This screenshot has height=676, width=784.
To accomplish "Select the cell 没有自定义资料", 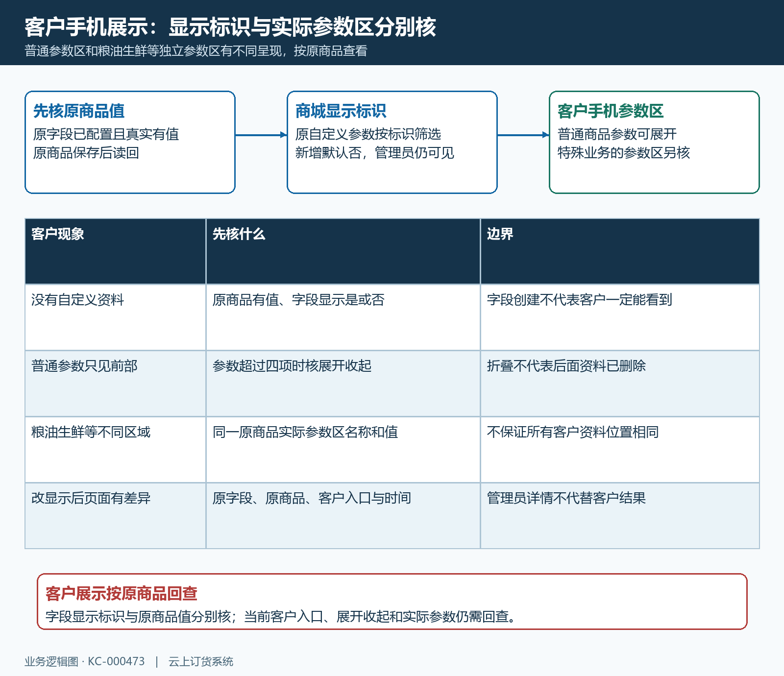I will pyautogui.click(x=116, y=317).
